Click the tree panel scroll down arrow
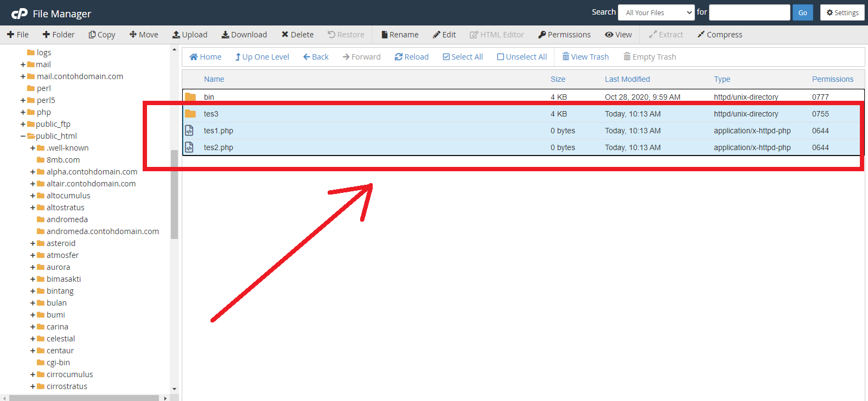This screenshot has width=868, height=401. (174, 389)
